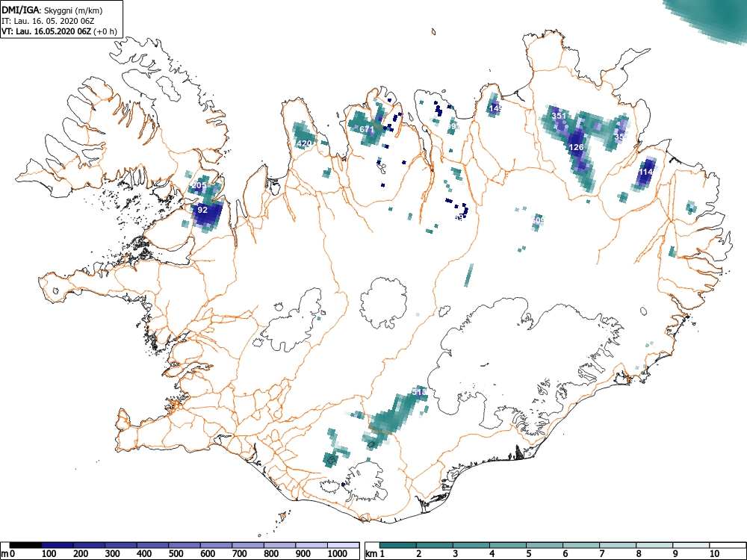Click the '205' visibility value on map
The height and width of the screenshot is (560, 747).
tap(199, 185)
